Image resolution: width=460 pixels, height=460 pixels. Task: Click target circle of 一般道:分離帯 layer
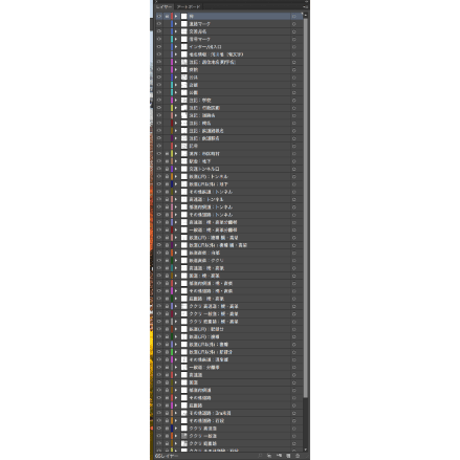[x=294, y=367]
